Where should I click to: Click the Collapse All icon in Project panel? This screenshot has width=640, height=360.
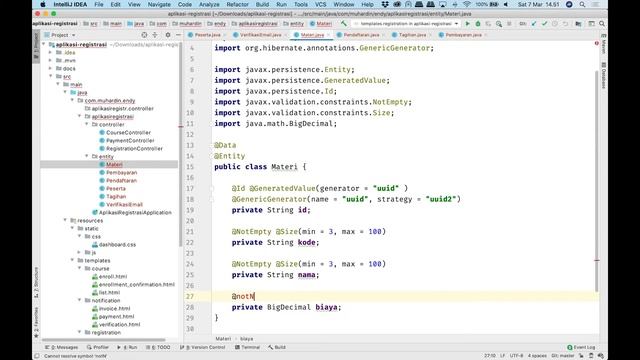(155, 35)
